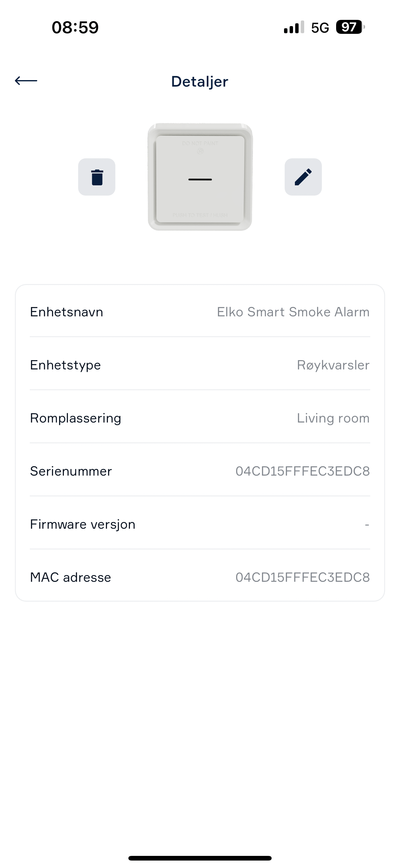Viewport: 400px width, 868px height.
Task: Tap the cellular signal bars icon
Action: coord(294,27)
